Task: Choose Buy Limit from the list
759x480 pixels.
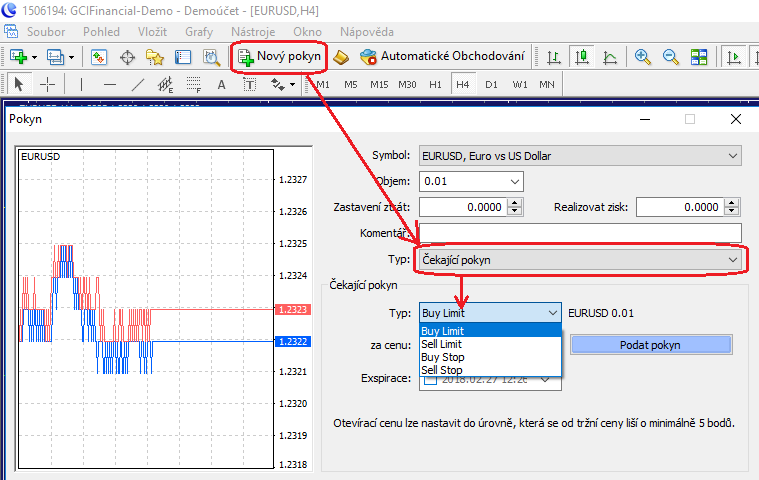Action: [x=490, y=331]
